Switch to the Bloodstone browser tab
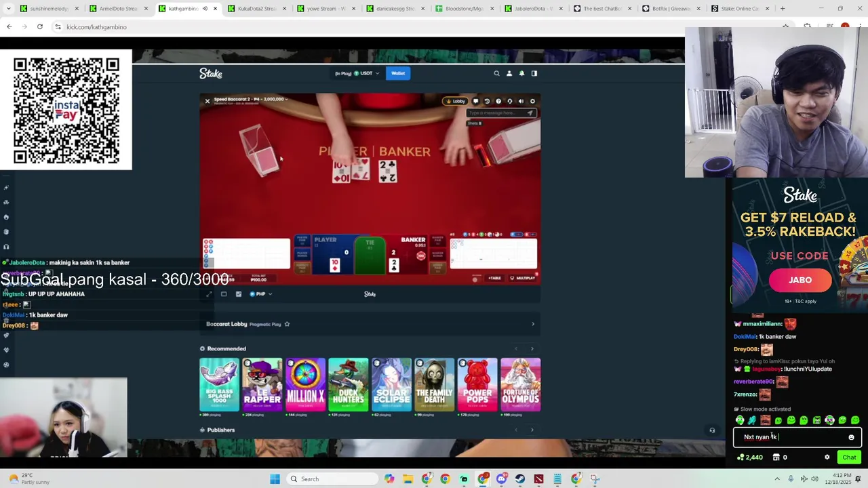The image size is (868, 488). tap(465, 9)
